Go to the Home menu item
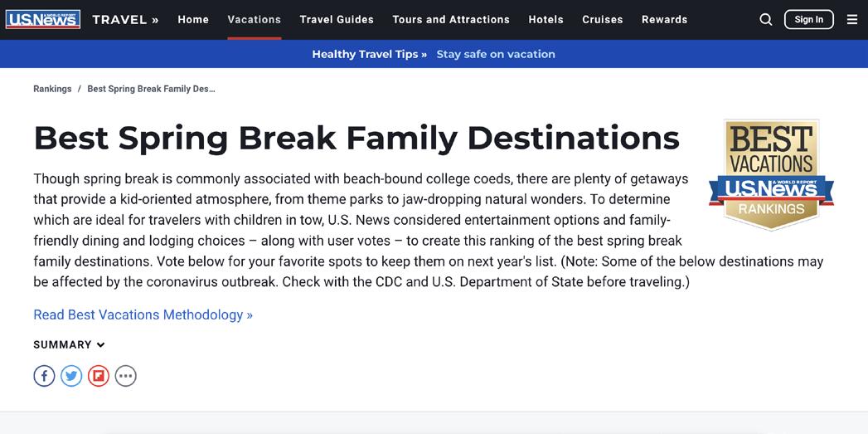The height and width of the screenshot is (434, 868). point(193,19)
